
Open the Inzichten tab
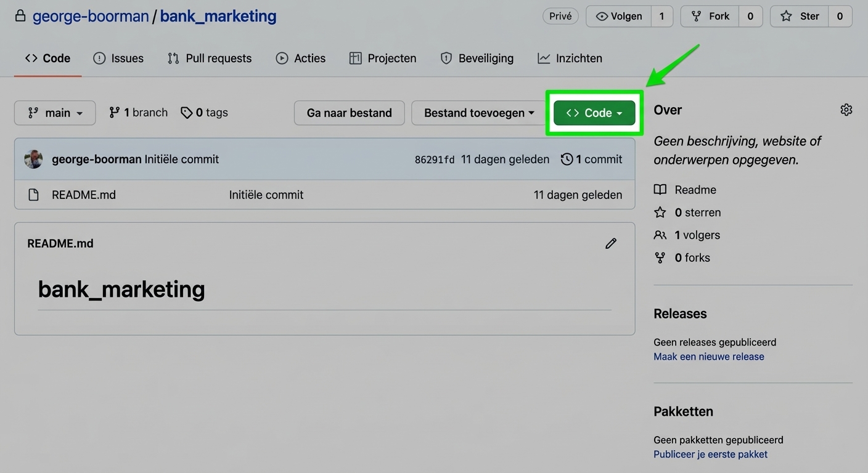pos(570,59)
